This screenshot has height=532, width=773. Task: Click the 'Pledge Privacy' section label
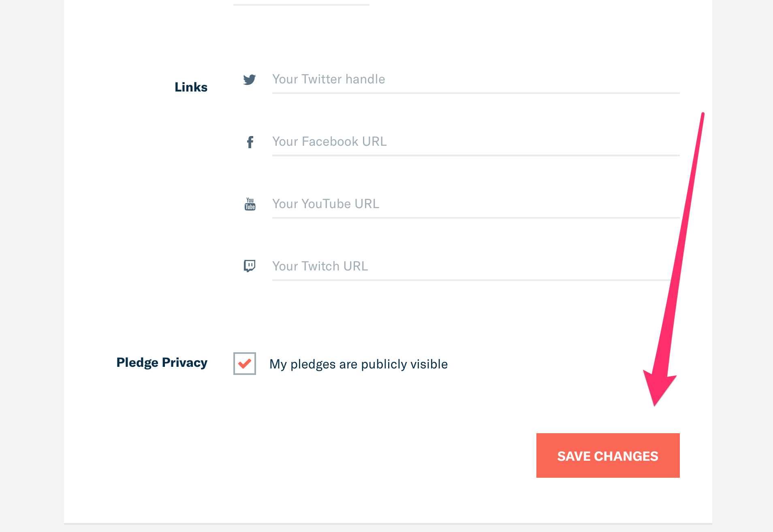[x=162, y=362]
